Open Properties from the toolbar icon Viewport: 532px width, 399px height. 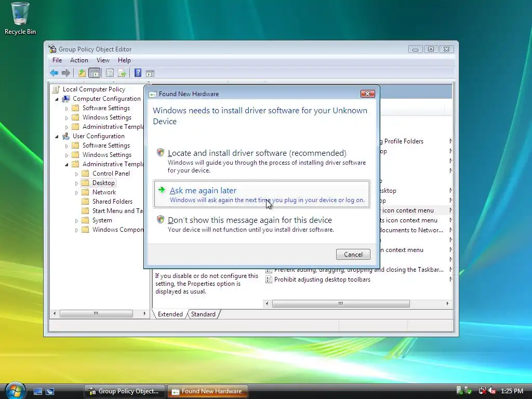[110, 73]
